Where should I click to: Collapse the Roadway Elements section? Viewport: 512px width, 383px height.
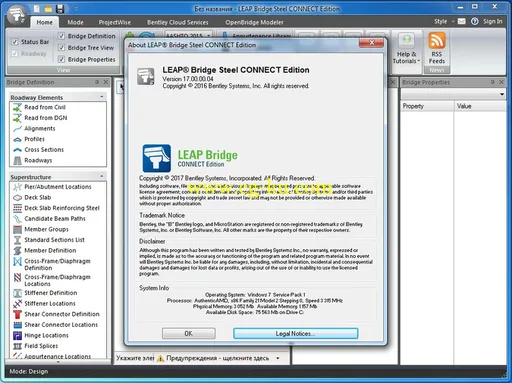coord(102,97)
